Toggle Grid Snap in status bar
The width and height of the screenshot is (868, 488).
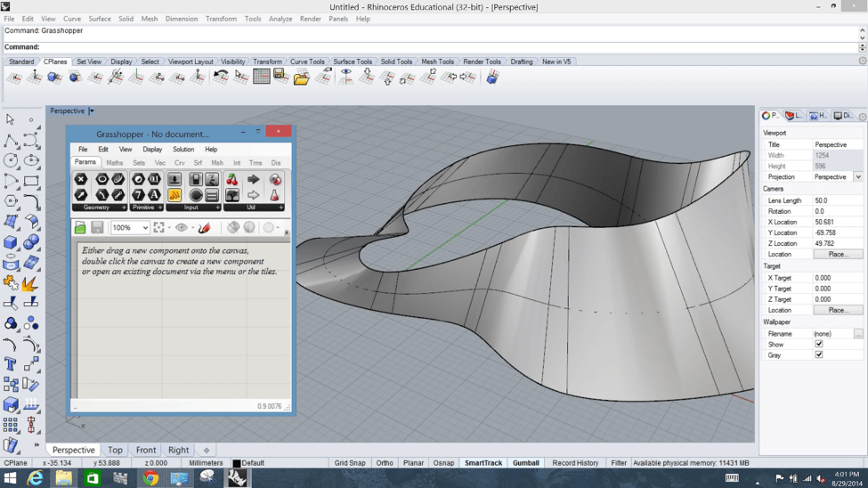pyautogui.click(x=350, y=462)
